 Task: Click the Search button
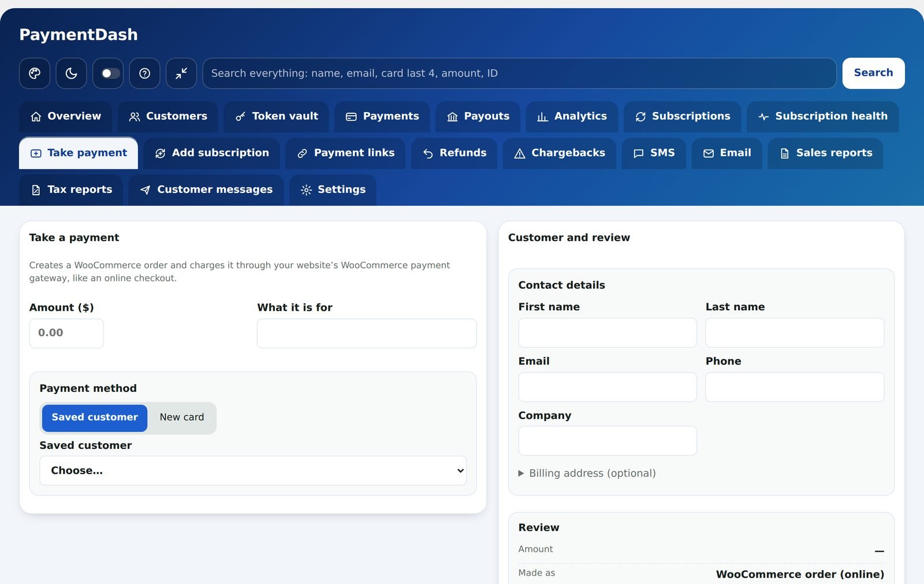pyautogui.click(x=873, y=73)
